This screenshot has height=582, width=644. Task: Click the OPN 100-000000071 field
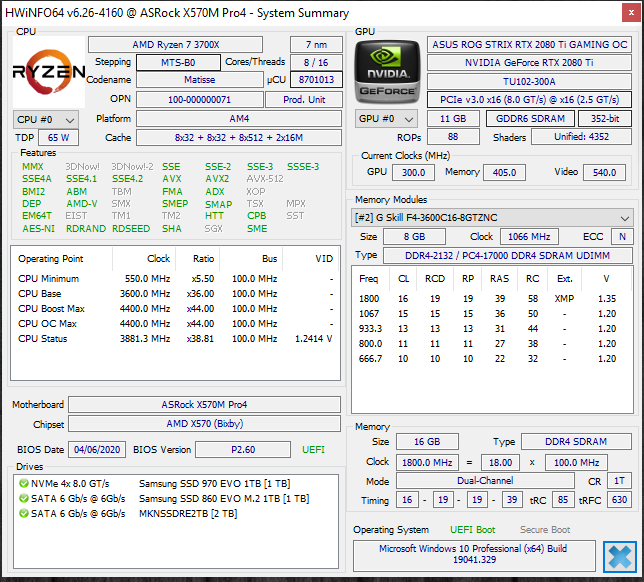tap(200, 99)
